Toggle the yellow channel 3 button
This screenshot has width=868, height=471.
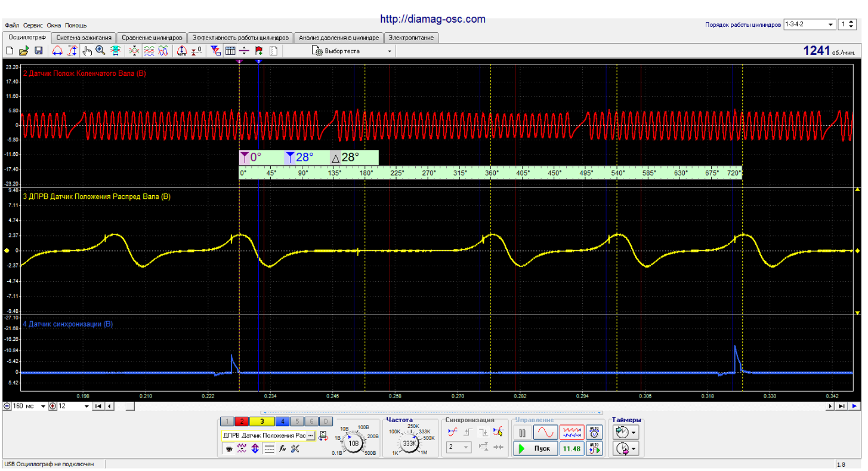pos(261,421)
